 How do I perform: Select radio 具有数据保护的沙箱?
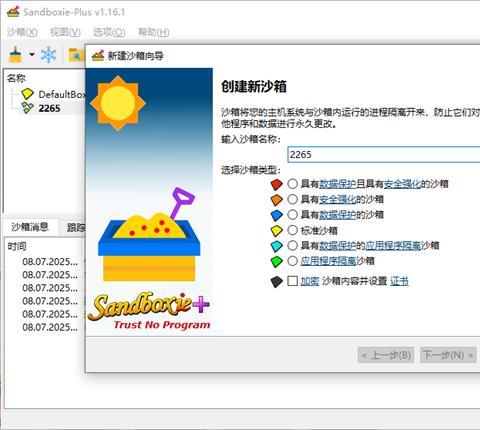292,215
